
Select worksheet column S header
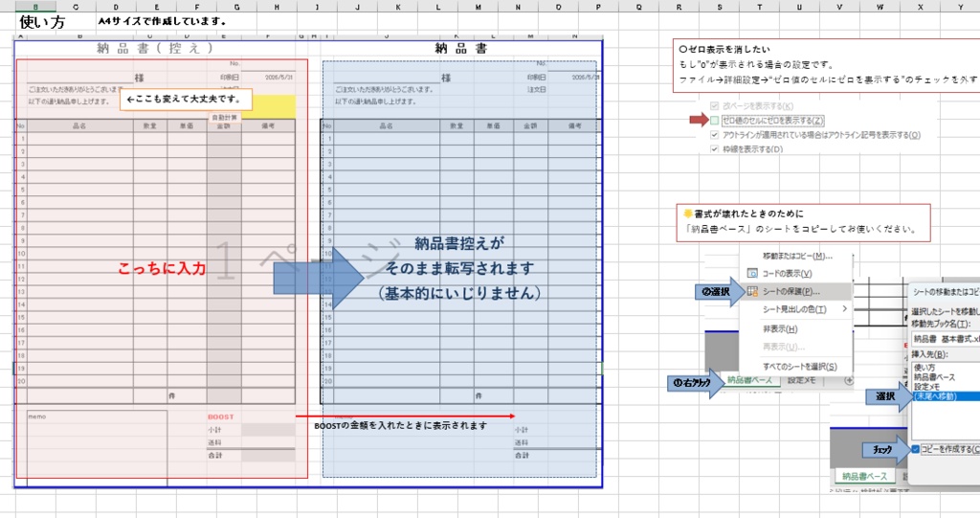[x=720, y=7]
